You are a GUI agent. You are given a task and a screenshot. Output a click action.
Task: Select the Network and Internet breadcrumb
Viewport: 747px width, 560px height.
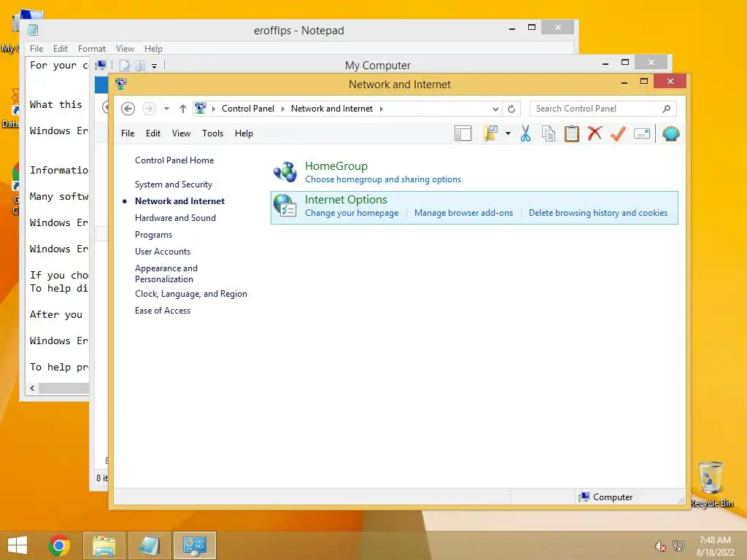(332, 109)
